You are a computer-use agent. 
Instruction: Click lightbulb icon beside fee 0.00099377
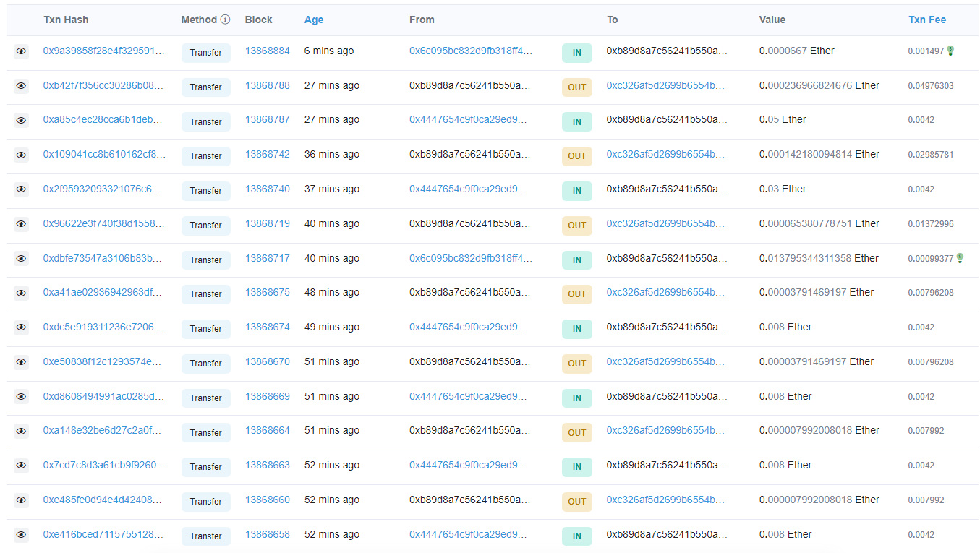click(960, 258)
